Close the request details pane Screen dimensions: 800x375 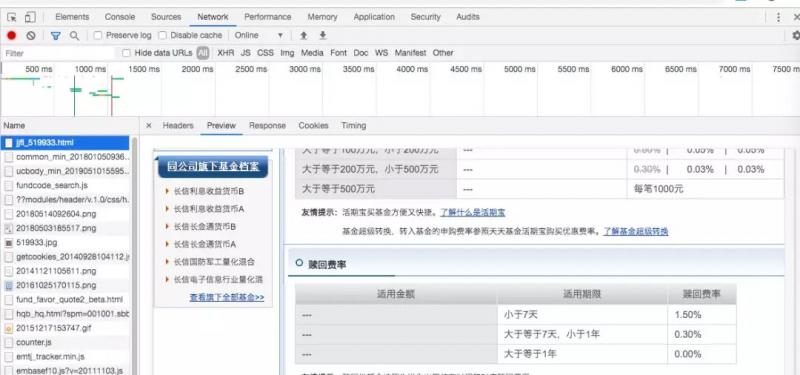tap(148, 126)
